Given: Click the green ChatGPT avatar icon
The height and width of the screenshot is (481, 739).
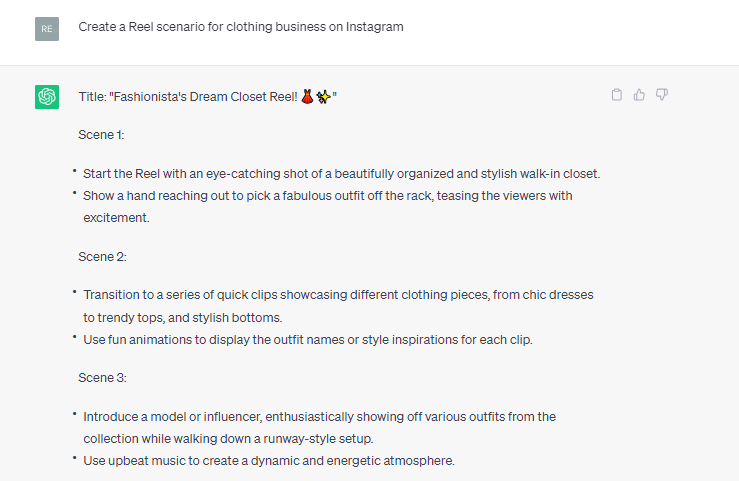Looking at the screenshot, I should [x=47, y=97].
